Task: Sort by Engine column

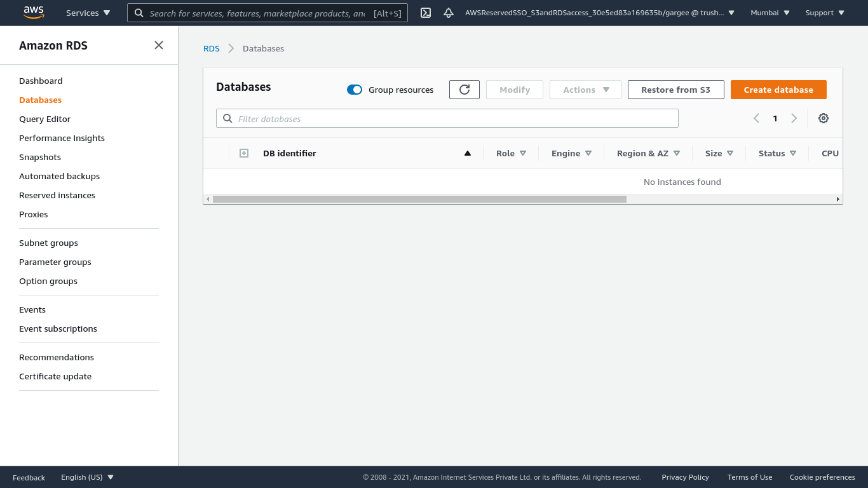Action: pos(572,153)
